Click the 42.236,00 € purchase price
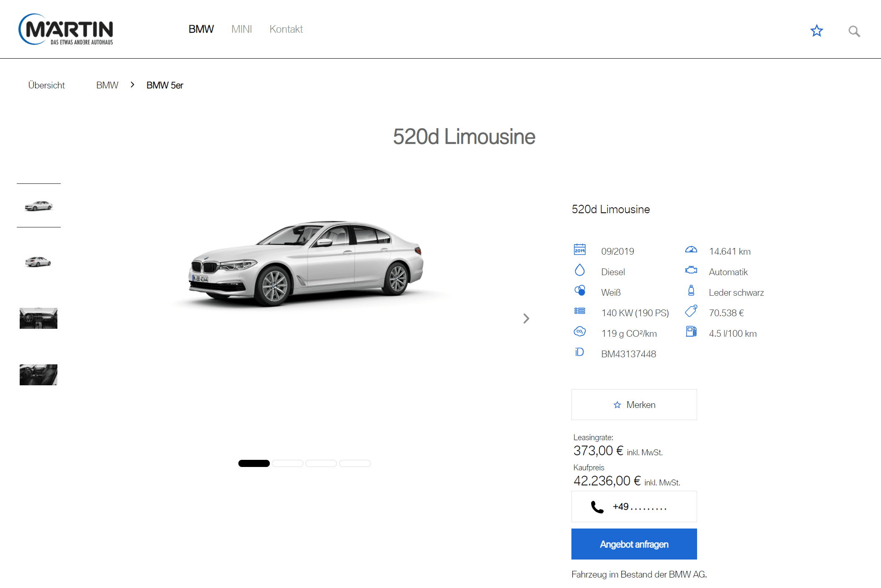The image size is (881, 588). [607, 481]
